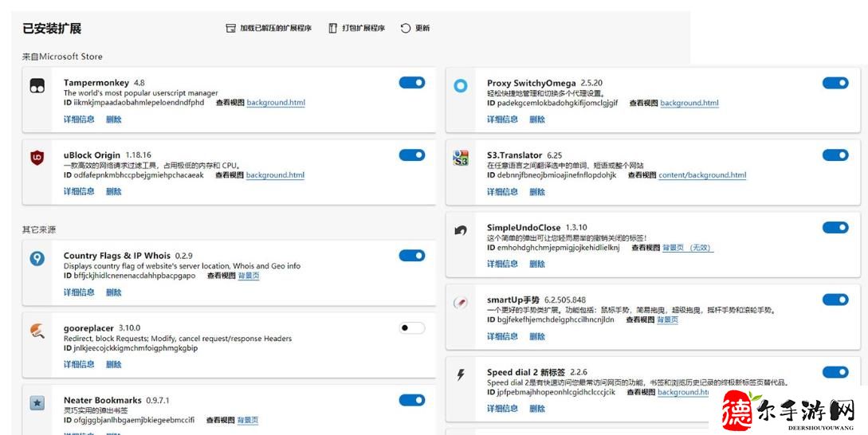Click 删除 for uBlock Origin
Viewport: 868px width, 435px height.
click(x=114, y=192)
